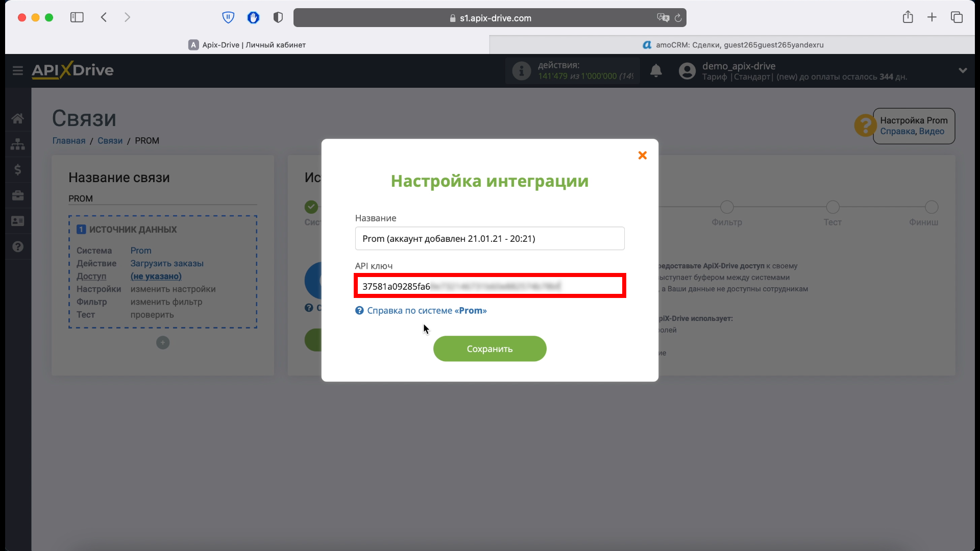Click the privacy report shield icon
980x551 pixels.
coord(278,17)
